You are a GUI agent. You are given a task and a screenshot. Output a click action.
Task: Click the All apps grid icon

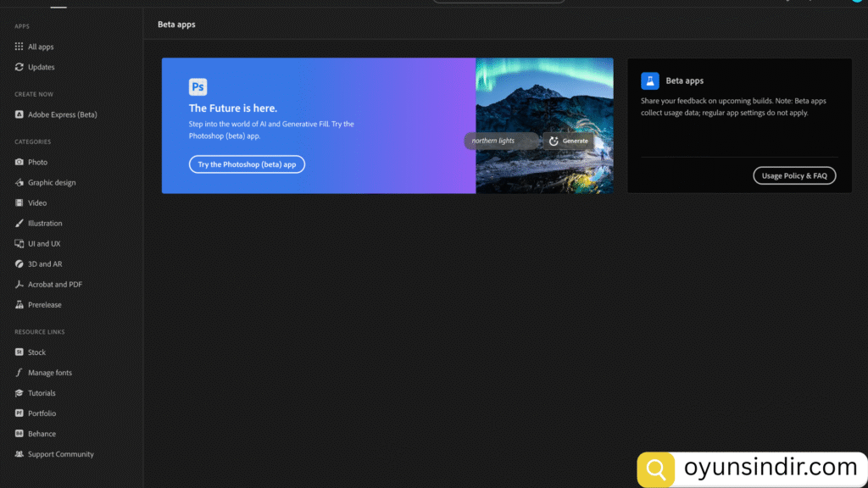[x=19, y=47]
